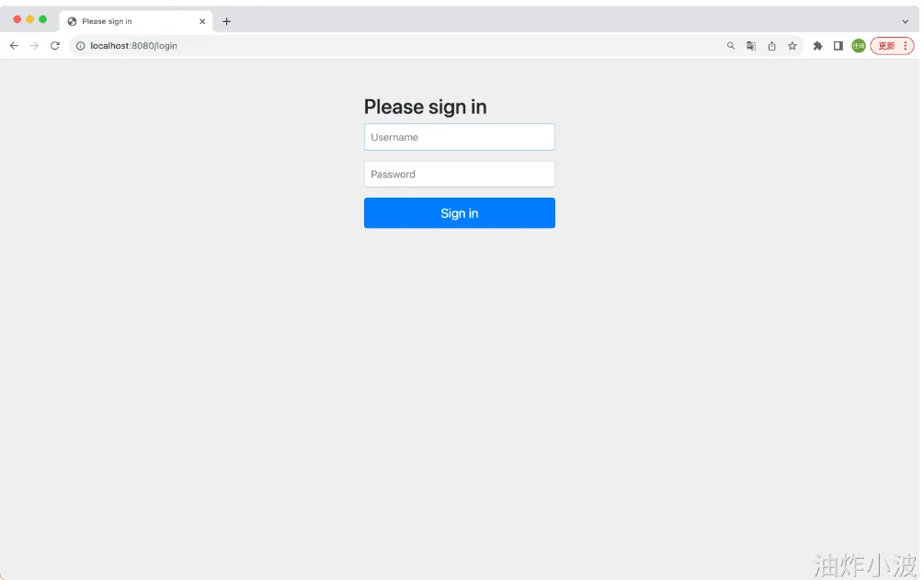Open the extensions puzzle icon
Screen dimensions: 924x580
(818, 46)
